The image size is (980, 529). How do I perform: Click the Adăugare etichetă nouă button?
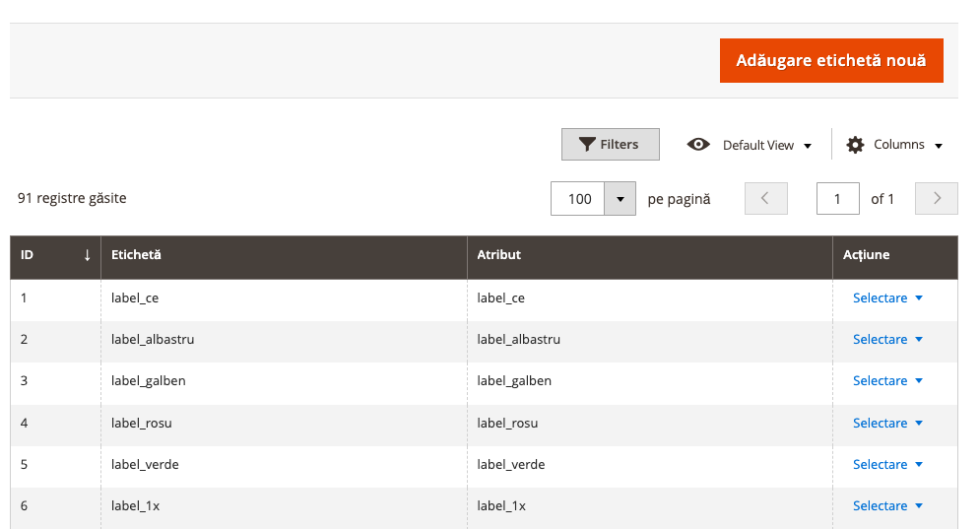(831, 61)
